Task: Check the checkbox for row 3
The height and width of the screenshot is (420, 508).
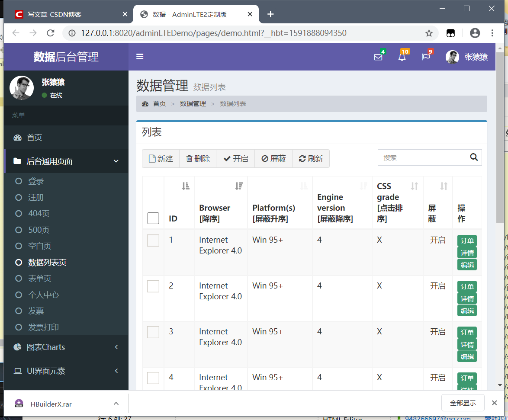Action: click(153, 332)
